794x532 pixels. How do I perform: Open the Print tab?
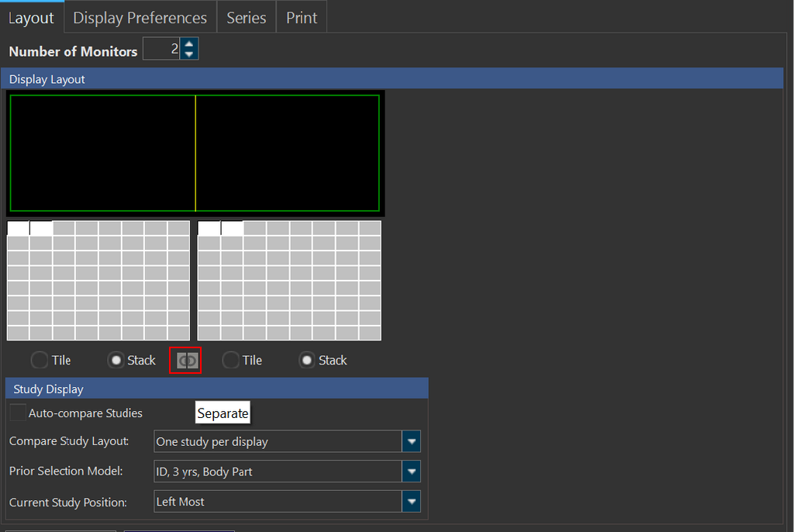pos(302,18)
